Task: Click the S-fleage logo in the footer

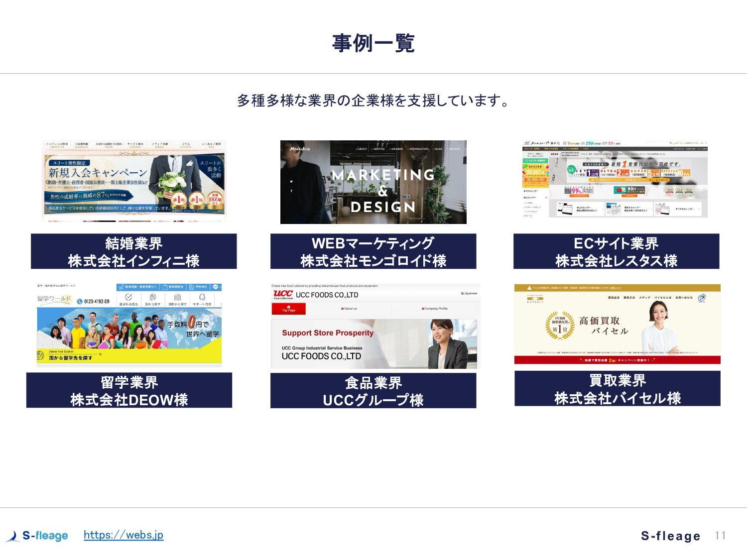Action: pos(37,535)
